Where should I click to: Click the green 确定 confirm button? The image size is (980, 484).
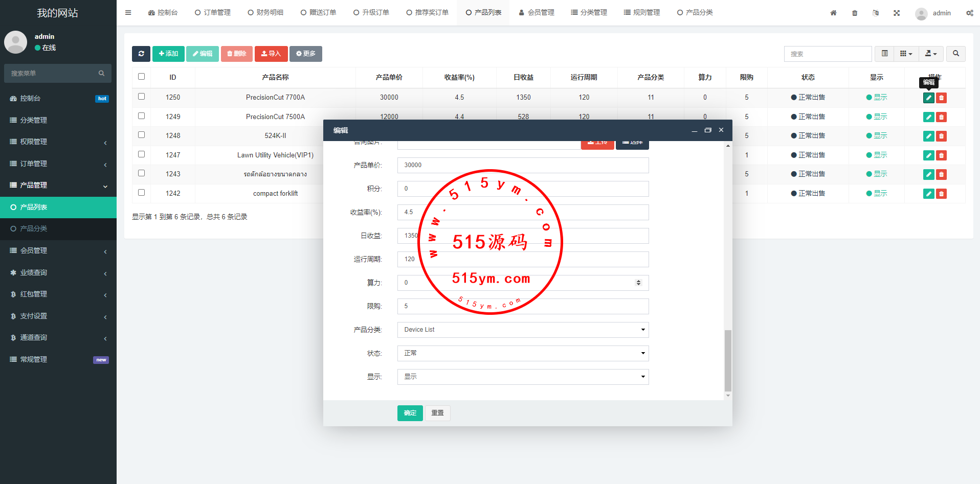[x=410, y=413]
